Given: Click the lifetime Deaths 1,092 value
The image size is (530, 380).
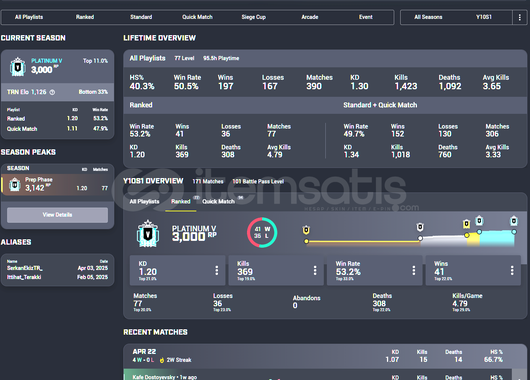Looking at the screenshot, I should tap(450, 87).
